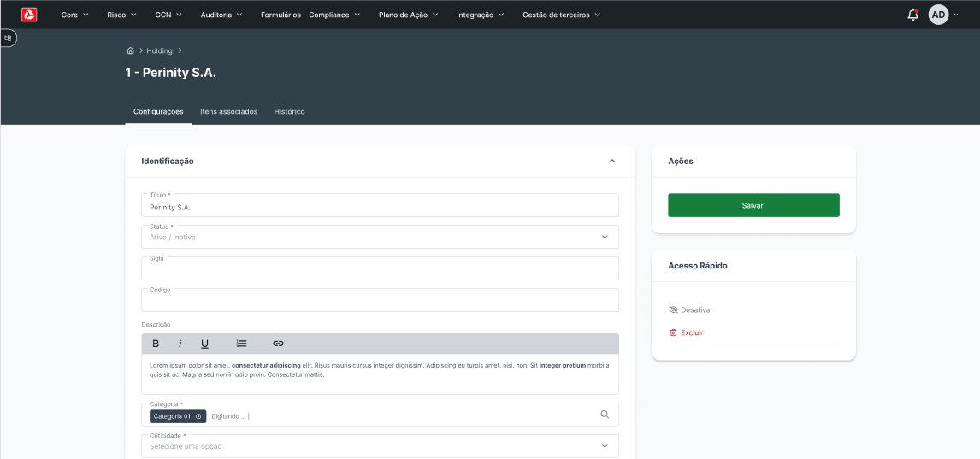Image resolution: width=980 pixels, height=459 pixels.
Task: Click inside the Código field
Action: click(380, 300)
